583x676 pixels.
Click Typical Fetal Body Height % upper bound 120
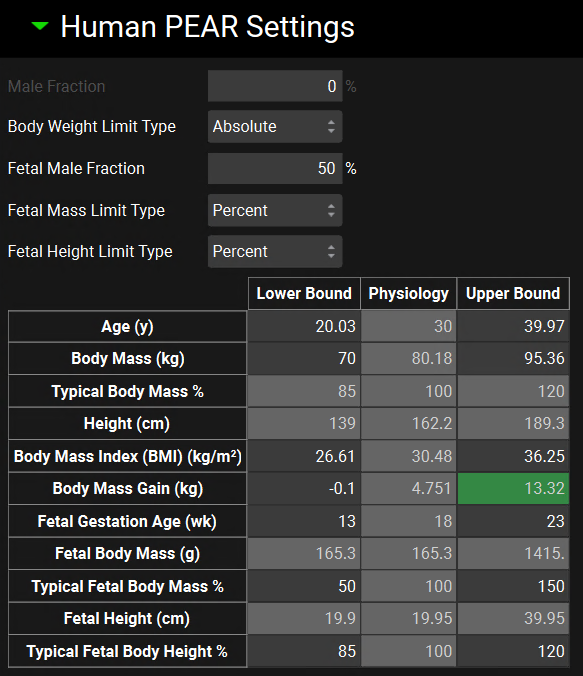[x=513, y=651]
